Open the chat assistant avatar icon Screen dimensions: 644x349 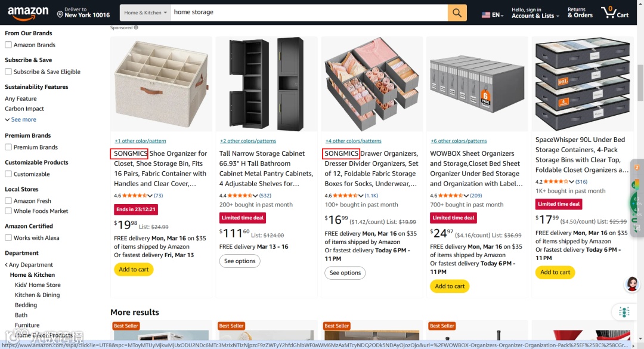[x=632, y=284]
